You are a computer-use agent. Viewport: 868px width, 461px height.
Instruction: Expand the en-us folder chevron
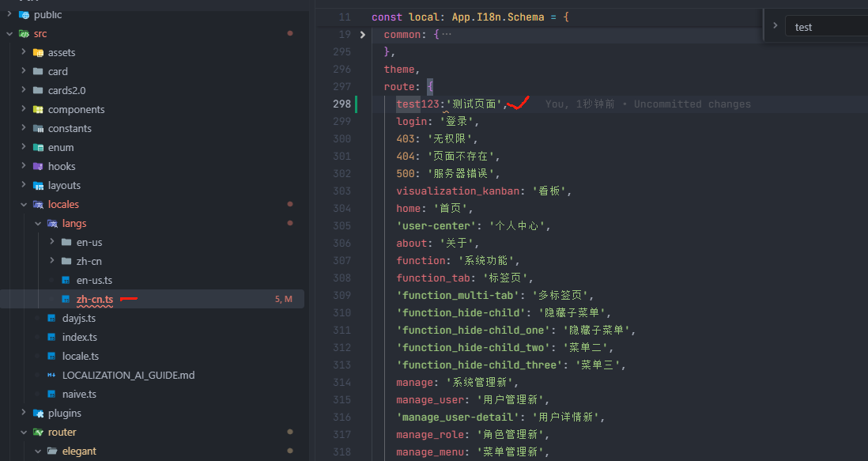pos(52,243)
